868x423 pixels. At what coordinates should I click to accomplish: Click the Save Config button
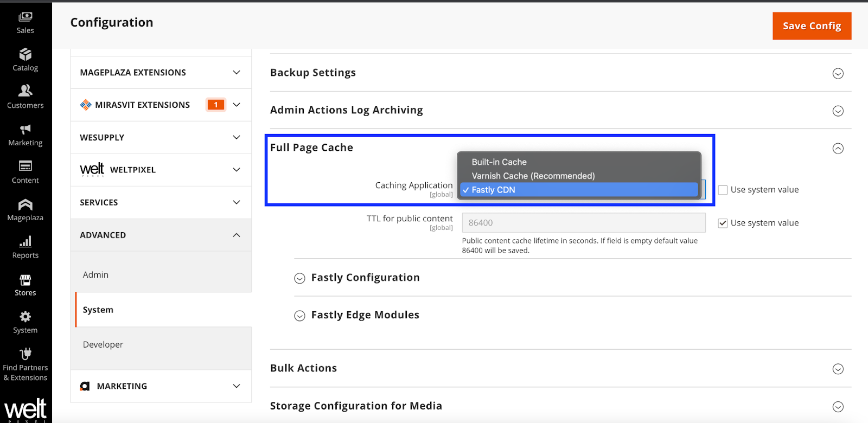(812, 26)
